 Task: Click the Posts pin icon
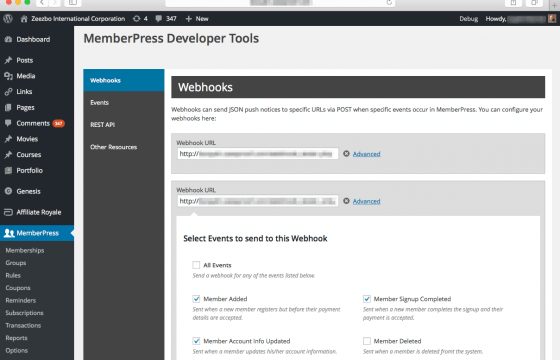8,60
